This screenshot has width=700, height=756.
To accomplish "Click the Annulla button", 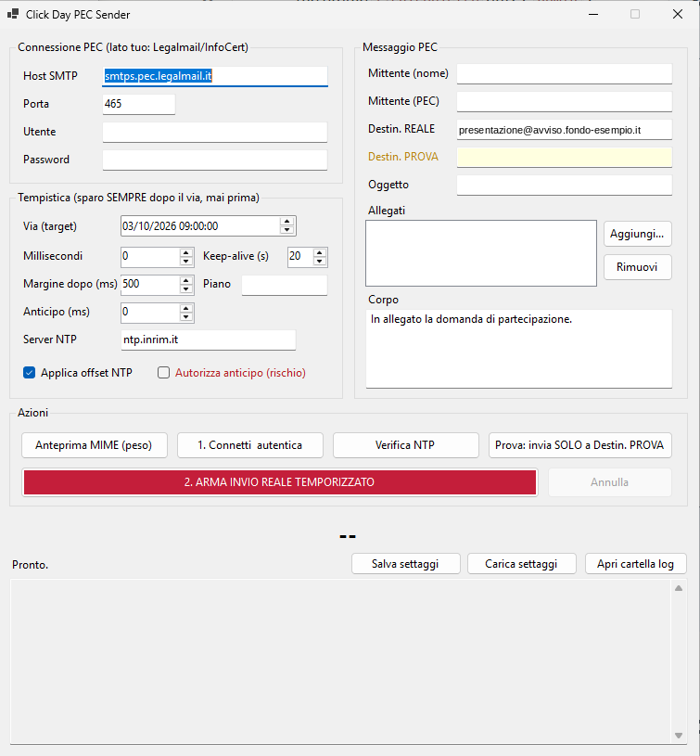I will point(609,482).
